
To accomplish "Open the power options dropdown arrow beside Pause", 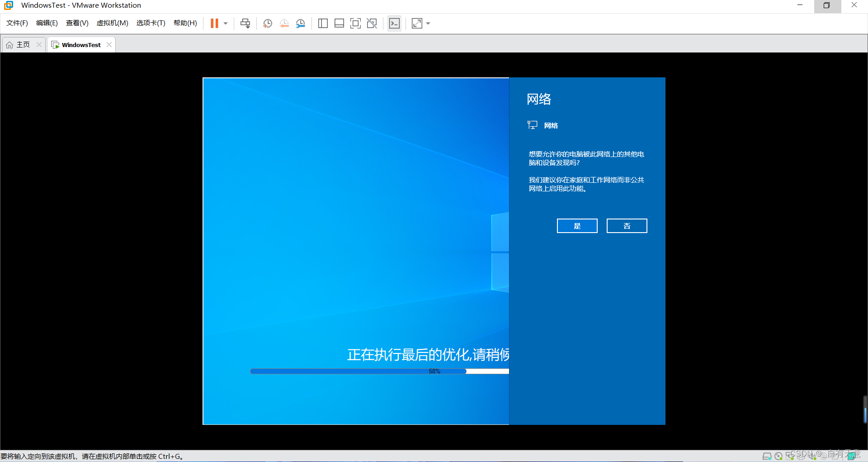I will point(226,24).
